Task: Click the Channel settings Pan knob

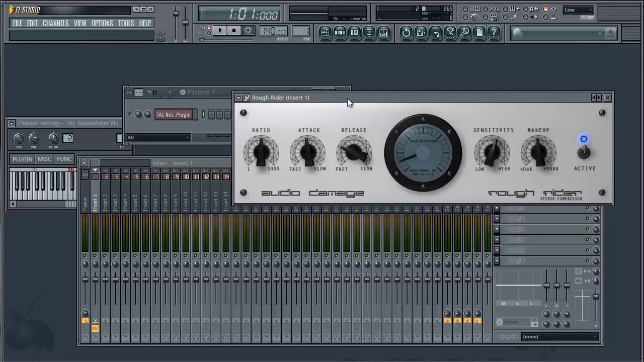Action: (x=19, y=138)
